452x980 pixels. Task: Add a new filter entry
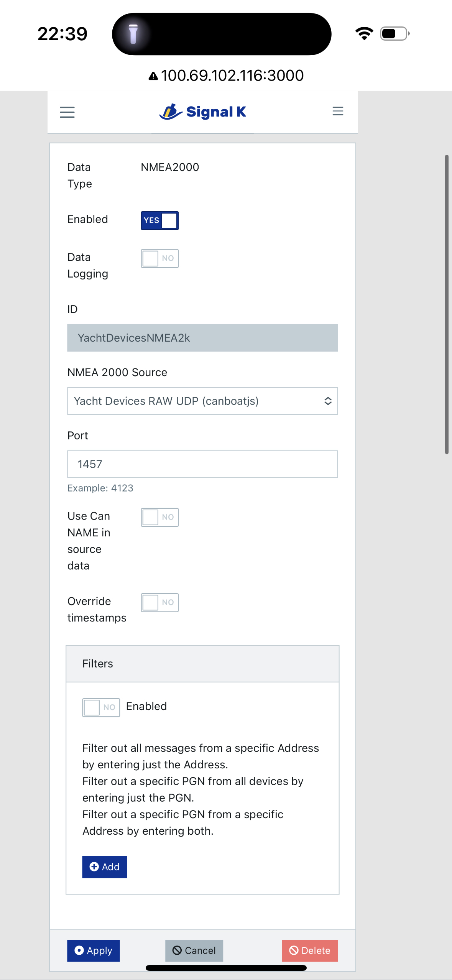pos(105,867)
